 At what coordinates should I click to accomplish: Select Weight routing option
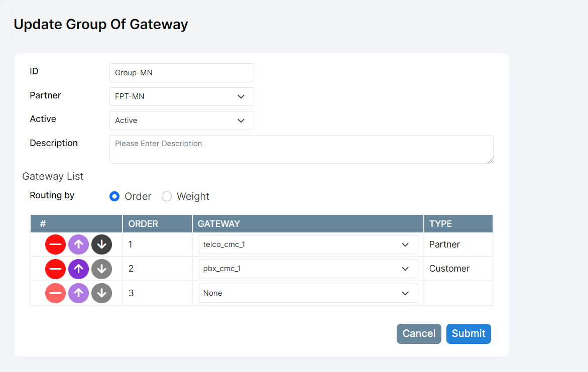tap(167, 196)
